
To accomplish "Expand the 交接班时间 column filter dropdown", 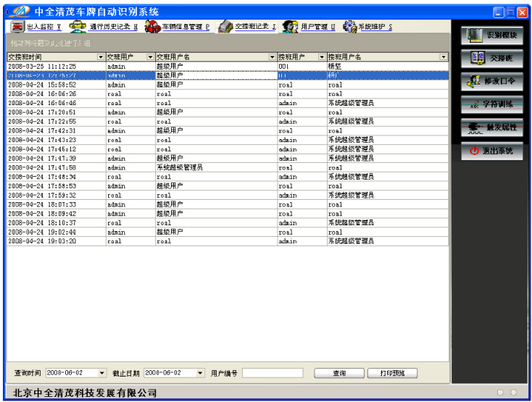I will pyautogui.click(x=101, y=56).
